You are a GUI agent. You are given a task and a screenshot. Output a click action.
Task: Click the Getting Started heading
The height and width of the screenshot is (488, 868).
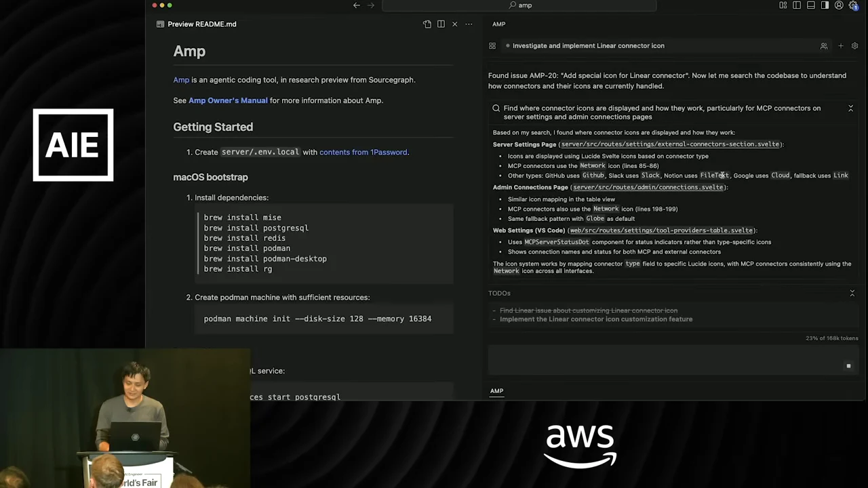[213, 127]
